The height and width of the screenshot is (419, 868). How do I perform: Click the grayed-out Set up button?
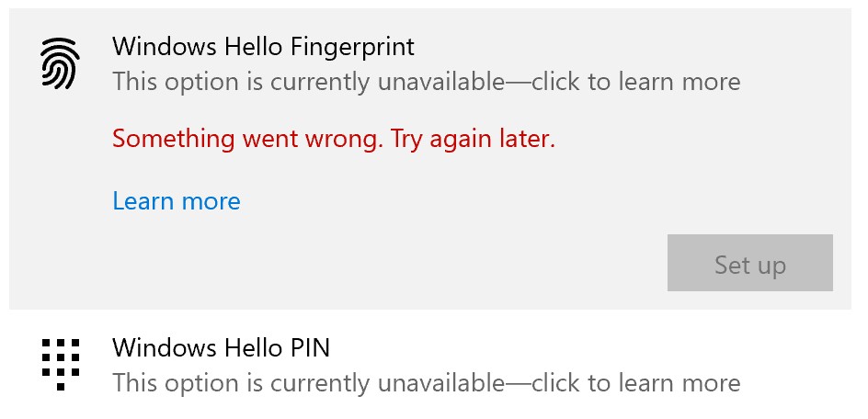[x=750, y=263]
